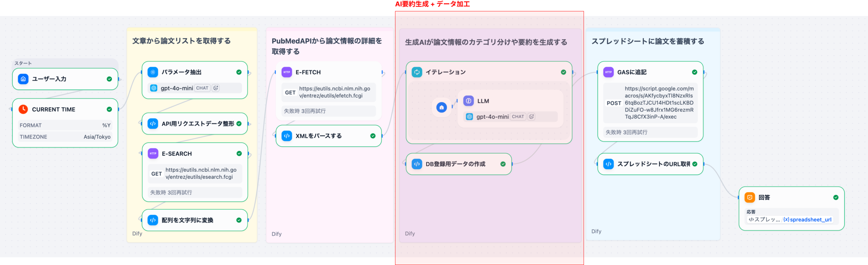Click the イテレーション loop icon

417,72
